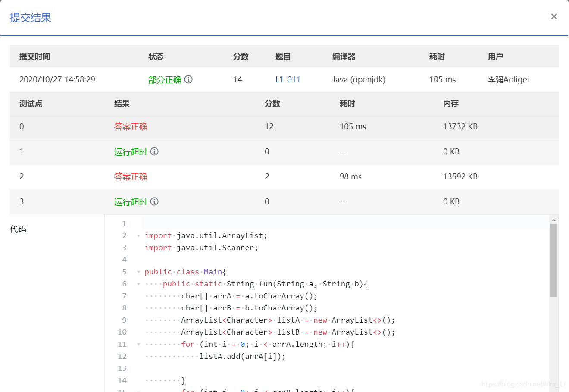This screenshot has width=569, height=392.
Task: Click info icon for test point 3 运行超时
Action: click(154, 201)
